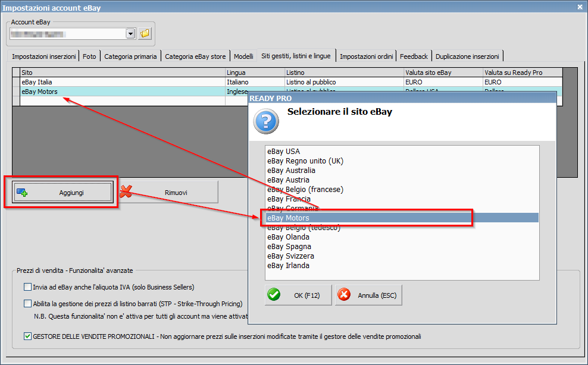Click the Rimuovi button

pyautogui.click(x=169, y=193)
